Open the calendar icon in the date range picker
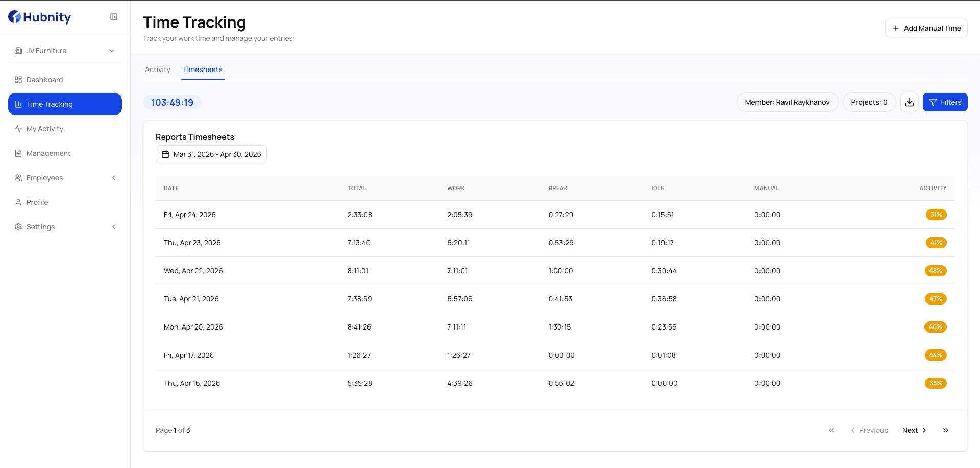The height and width of the screenshot is (468, 980). coord(165,154)
